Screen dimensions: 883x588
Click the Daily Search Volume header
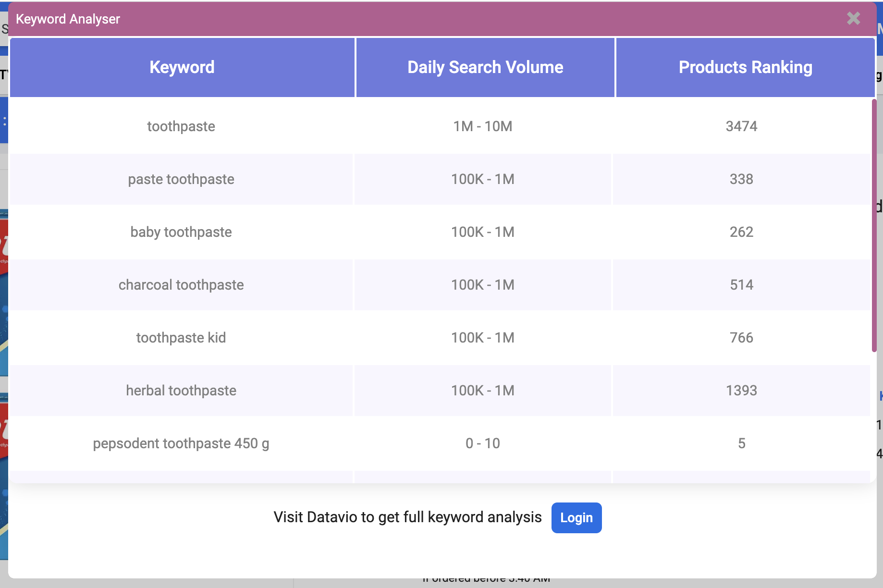pyautogui.click(x=485, y=67)
